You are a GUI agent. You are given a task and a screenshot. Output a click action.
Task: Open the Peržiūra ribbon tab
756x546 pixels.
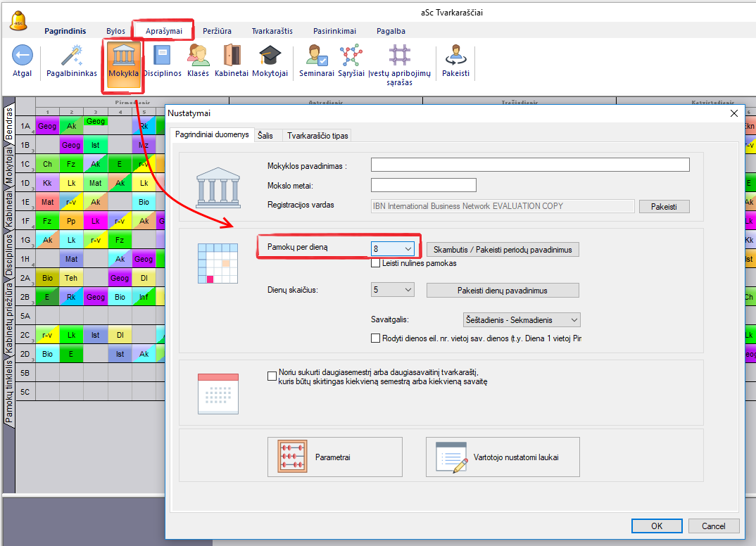click(x=217, y=31)
